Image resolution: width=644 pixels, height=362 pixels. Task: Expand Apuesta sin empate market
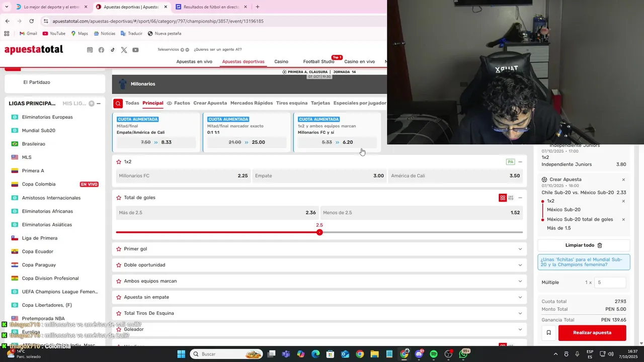tap(520, 297)
